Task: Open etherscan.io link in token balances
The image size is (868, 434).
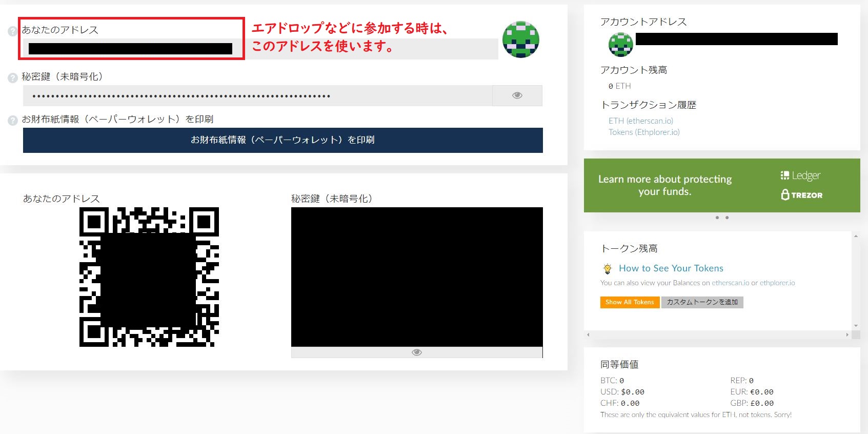Action: (x=731, y=283)
